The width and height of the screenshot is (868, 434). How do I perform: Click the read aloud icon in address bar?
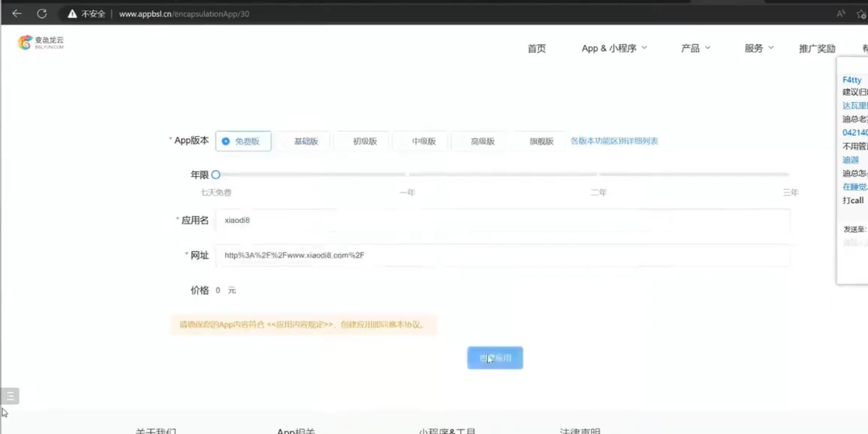click(840, 14)
